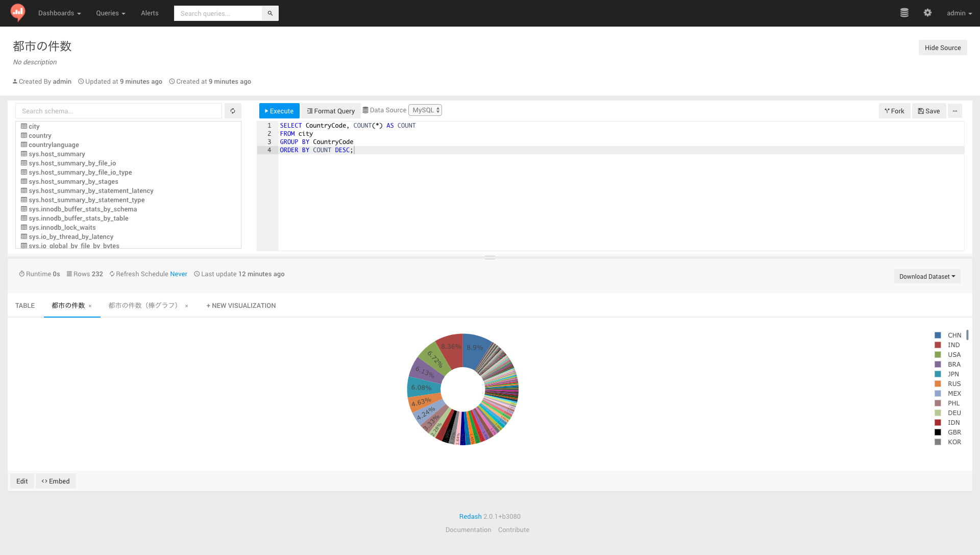Open the Alerts menu item

[150, 13]
